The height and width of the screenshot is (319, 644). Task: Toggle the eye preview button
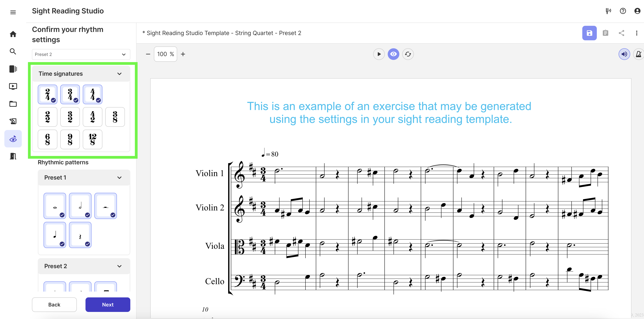tap(393, 54)
